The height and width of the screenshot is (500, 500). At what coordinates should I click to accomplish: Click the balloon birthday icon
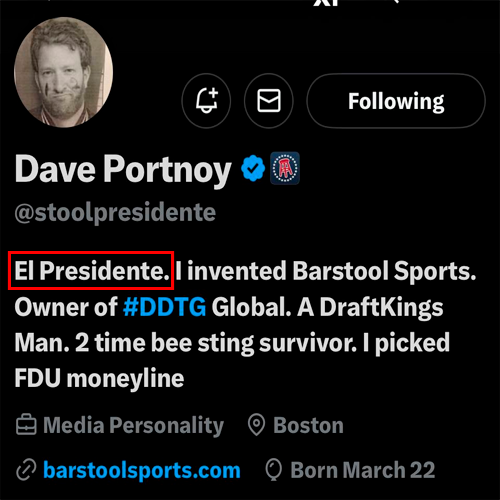tap(274, 470)
